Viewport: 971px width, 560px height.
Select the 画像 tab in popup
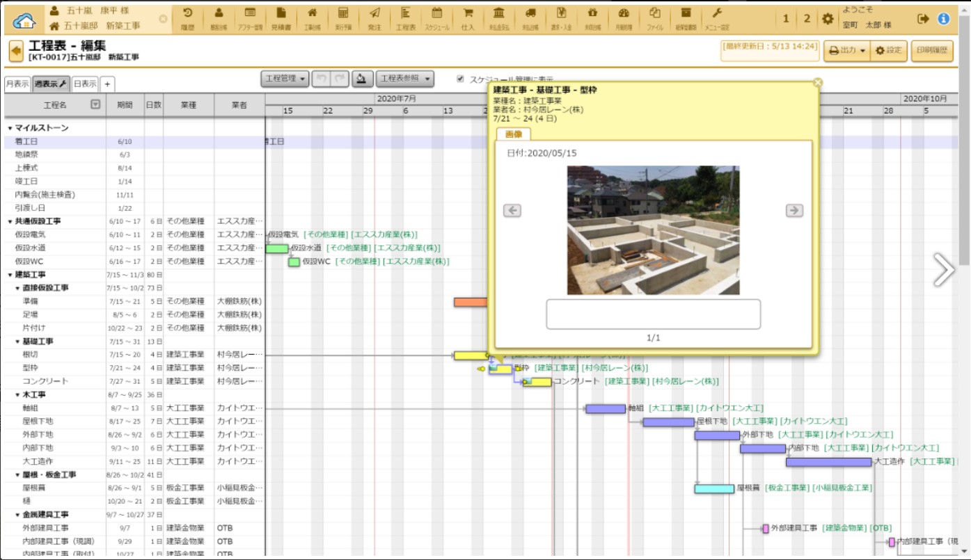point(514,134)
